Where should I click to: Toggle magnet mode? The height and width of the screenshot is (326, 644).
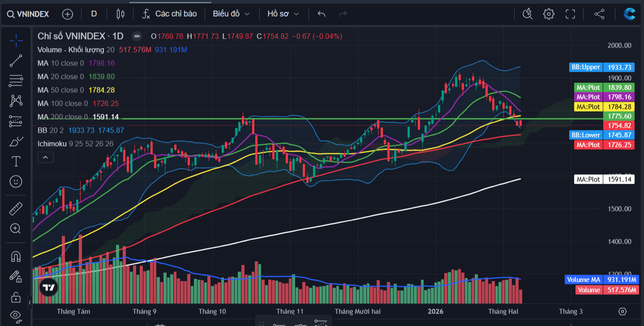click(x=16, y=257)
